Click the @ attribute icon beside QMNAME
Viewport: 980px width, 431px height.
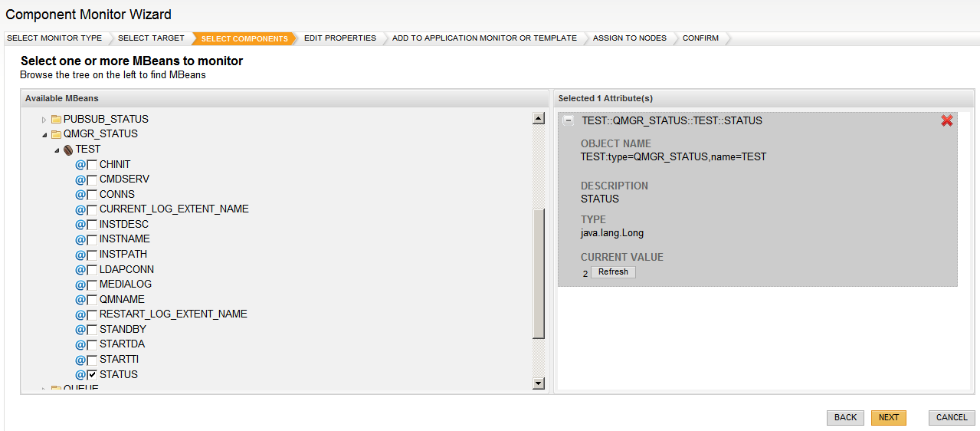click(x=80, y=300)
